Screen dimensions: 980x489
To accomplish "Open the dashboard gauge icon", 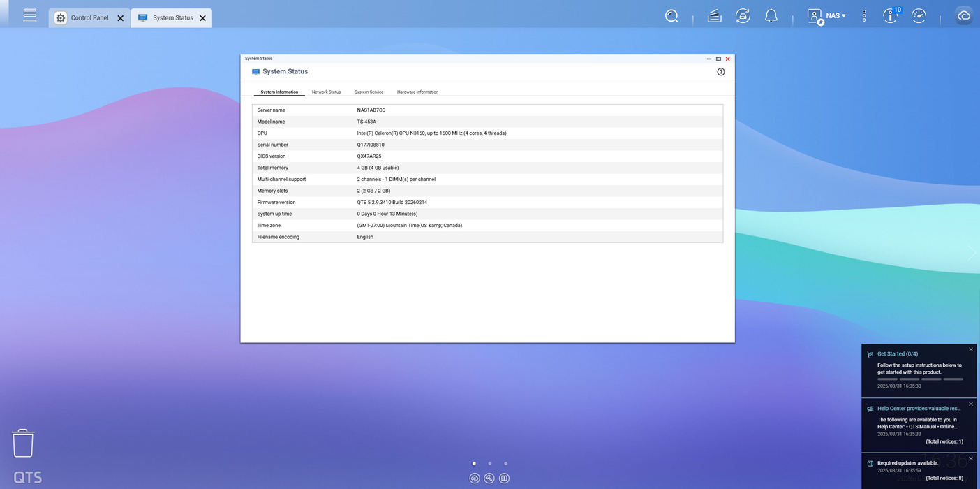I will pos(919,15).
